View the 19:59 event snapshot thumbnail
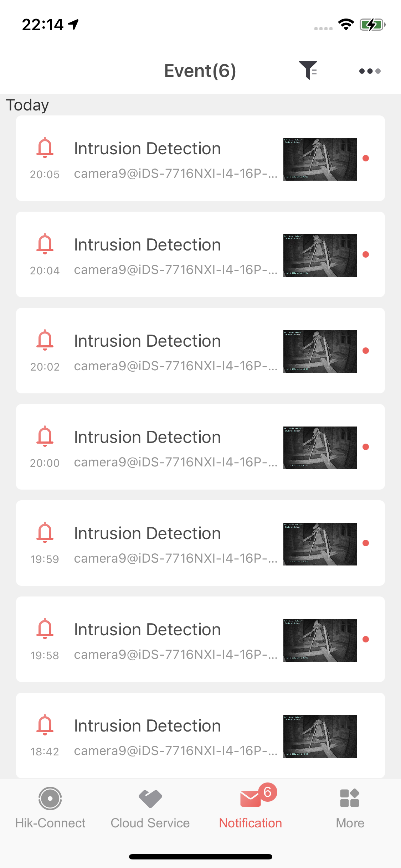 point(320,544)
